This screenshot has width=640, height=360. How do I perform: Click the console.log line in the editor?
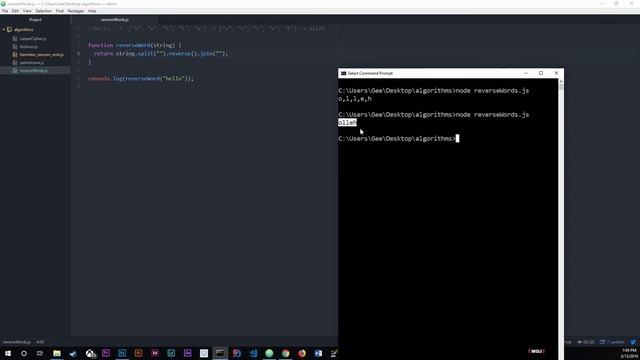tap(141, 78)
